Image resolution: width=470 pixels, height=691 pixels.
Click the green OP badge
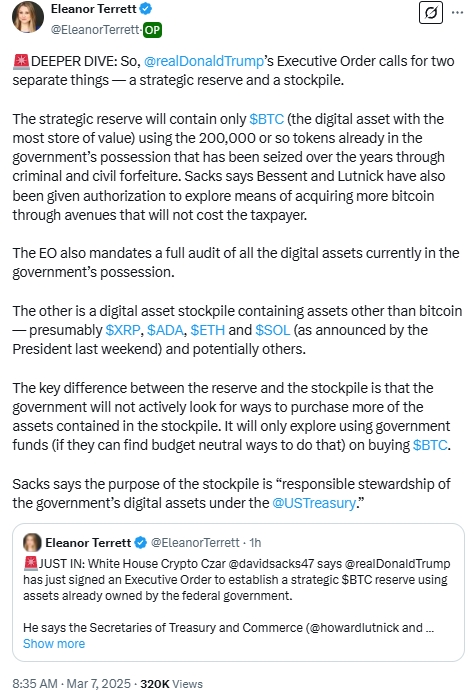pyautogui.click(x=152, y=30)
